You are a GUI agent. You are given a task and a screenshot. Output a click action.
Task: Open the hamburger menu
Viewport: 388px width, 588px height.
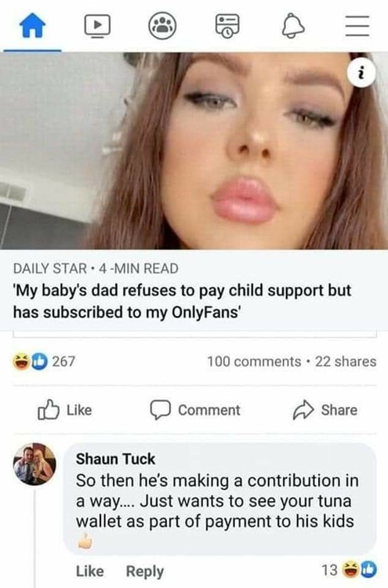(357, 26)
